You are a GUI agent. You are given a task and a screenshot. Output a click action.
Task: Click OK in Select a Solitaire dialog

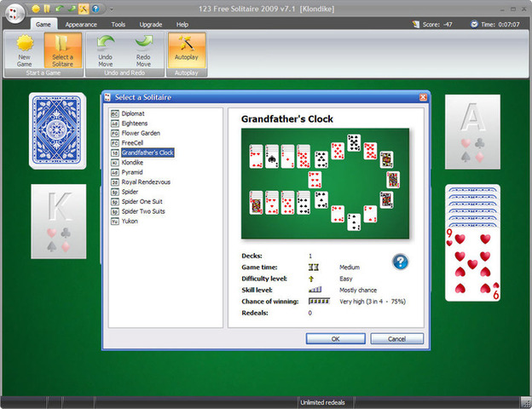point(336,339)
